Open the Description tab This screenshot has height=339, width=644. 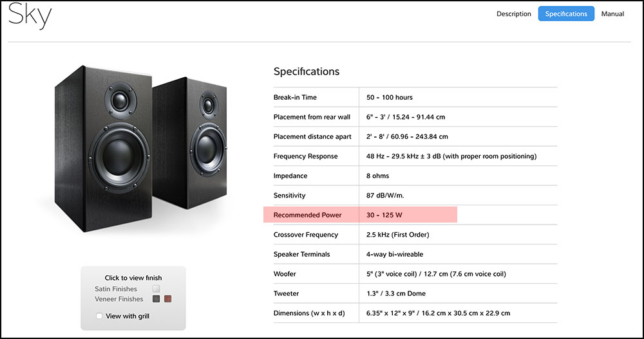point(513,14)
